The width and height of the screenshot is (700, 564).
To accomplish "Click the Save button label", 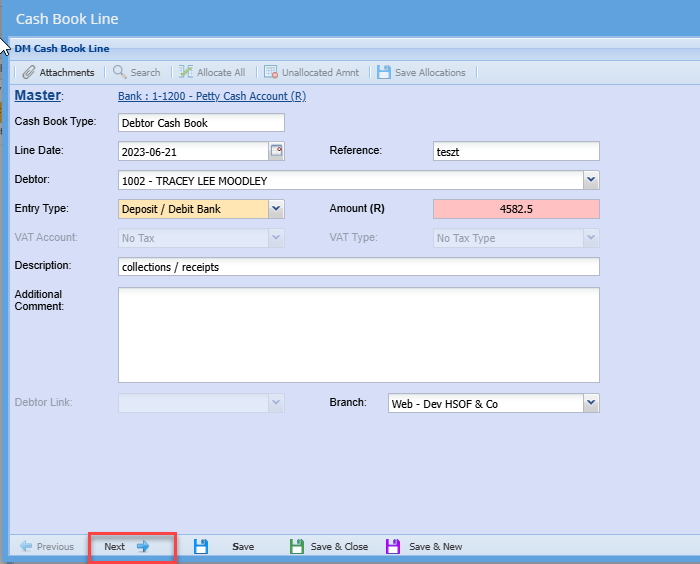I will (243, 547).
